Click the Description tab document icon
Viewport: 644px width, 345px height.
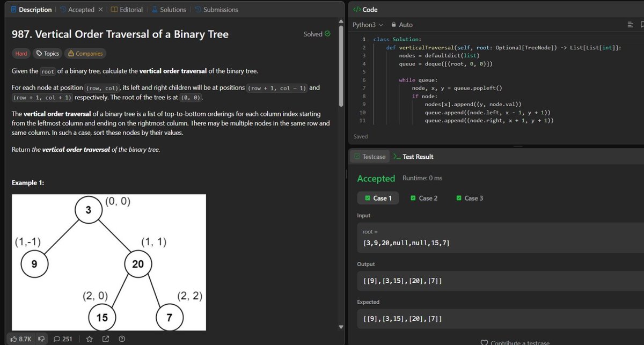point(14,10)
